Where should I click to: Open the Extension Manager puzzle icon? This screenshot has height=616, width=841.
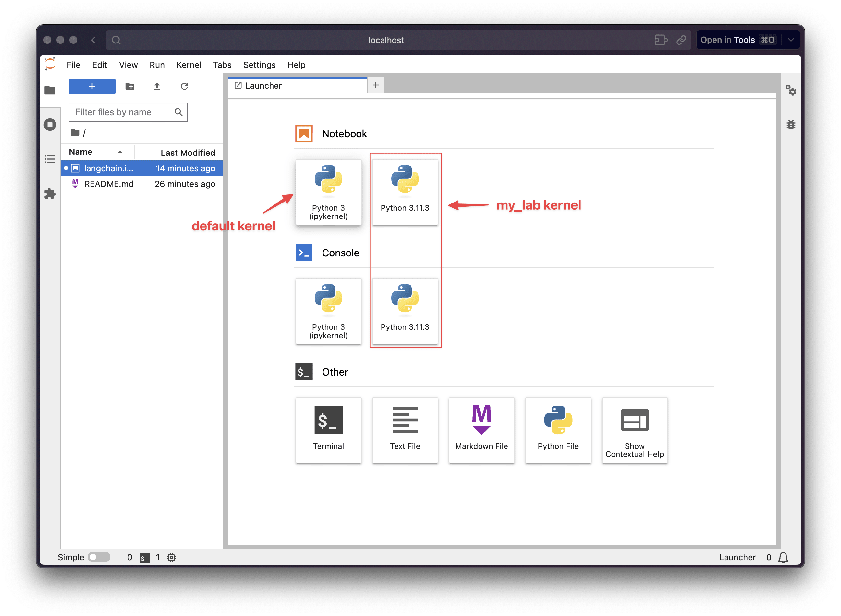pyautogui.click(x=50, y=193)
